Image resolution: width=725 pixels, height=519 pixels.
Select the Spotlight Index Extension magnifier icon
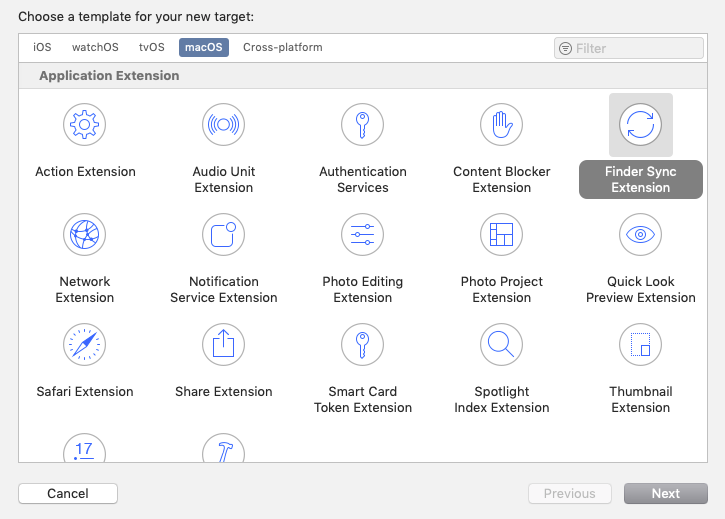coord(501,345)
